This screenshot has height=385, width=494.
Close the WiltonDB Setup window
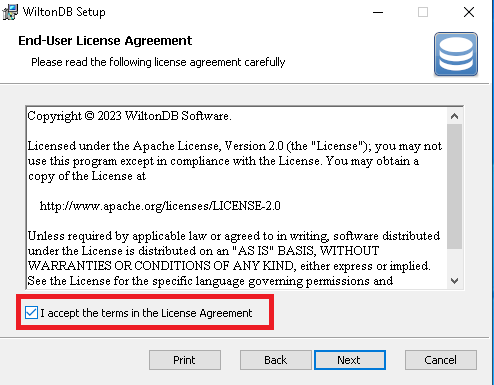coord(469,12)
